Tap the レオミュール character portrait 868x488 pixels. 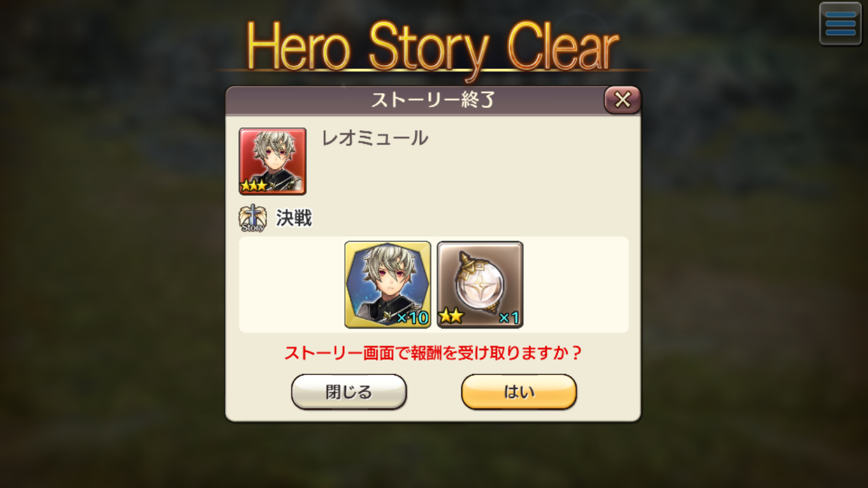(x=273, y=161)
